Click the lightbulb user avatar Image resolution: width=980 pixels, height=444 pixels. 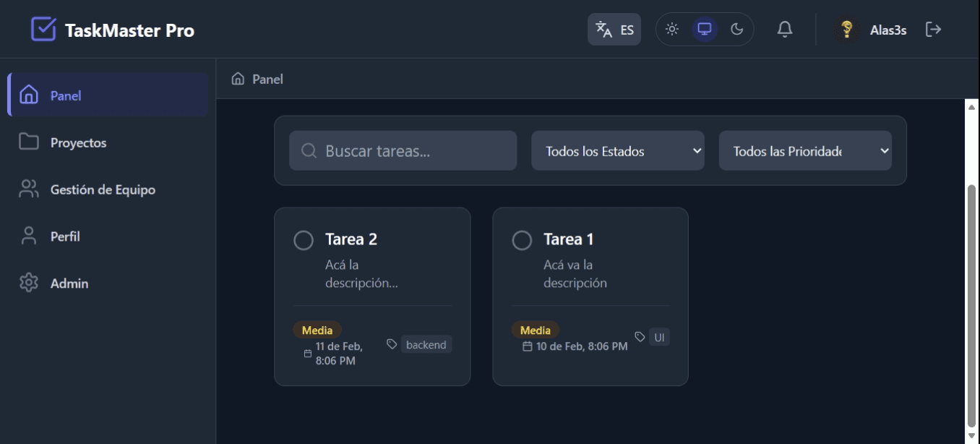coord(847,30)
